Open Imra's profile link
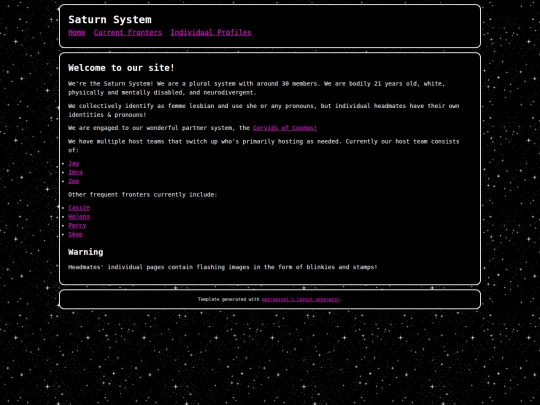Viewport: 540px width, 405px height. [x=75, y=172]
